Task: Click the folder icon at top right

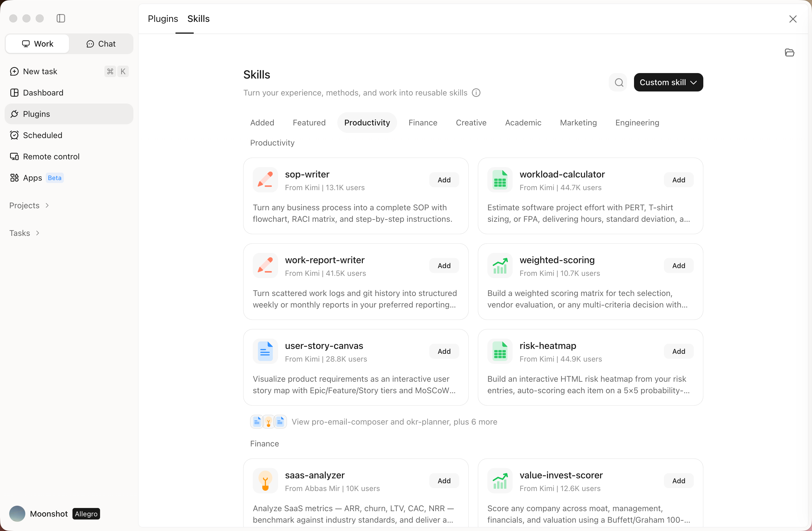Action: (x=790, y=53)
